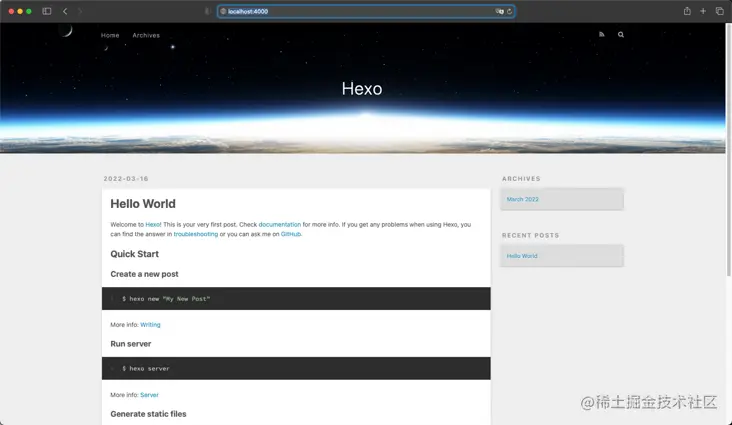This screenshot has height=425, width=732.
Task: Open the Home navigation item
Action: click(110, 35)
